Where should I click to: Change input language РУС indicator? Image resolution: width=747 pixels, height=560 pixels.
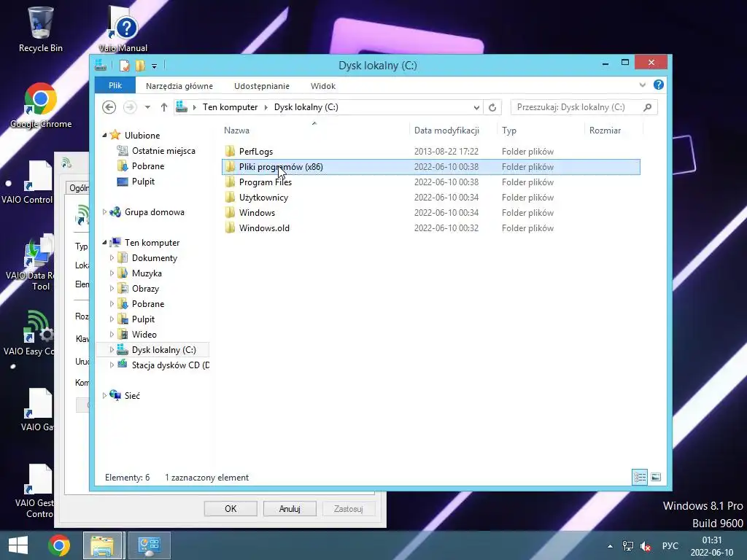click(x=670, y=545)
